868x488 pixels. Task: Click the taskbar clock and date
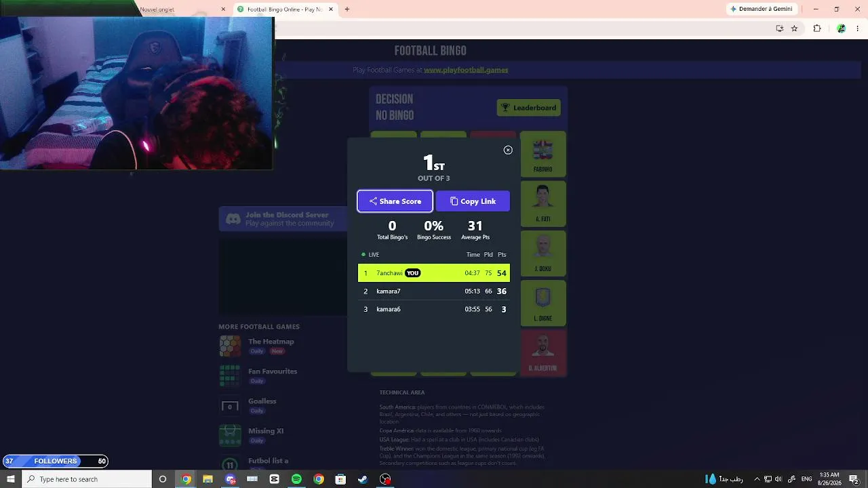point(829,479)
